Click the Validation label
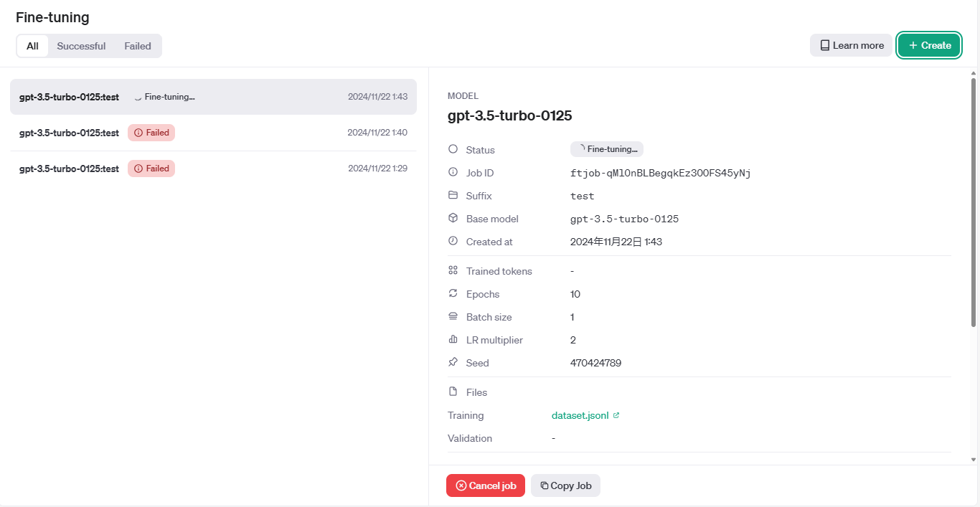The image size is (980, 507). click(470, 438)
